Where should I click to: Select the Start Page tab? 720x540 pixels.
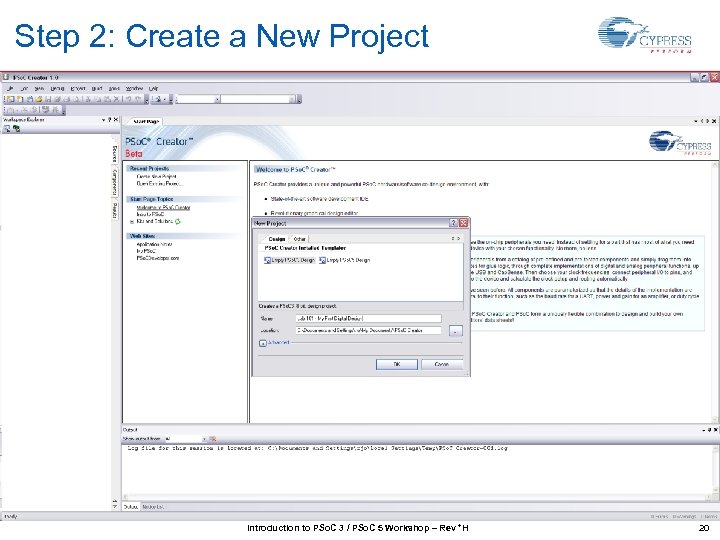coord(145,121)
